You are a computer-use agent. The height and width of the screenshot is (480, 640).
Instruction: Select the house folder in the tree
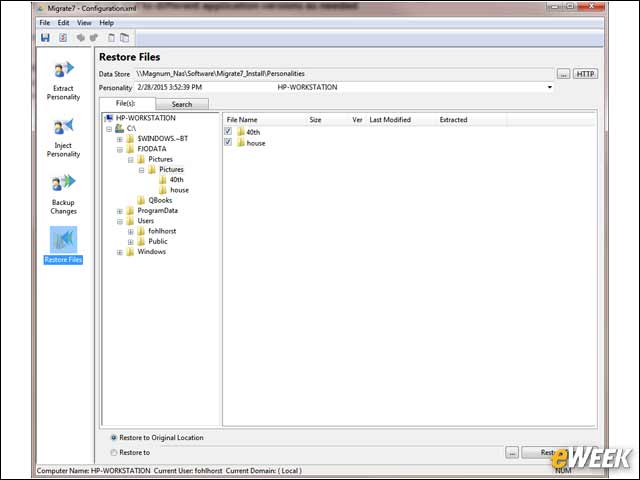179,190
